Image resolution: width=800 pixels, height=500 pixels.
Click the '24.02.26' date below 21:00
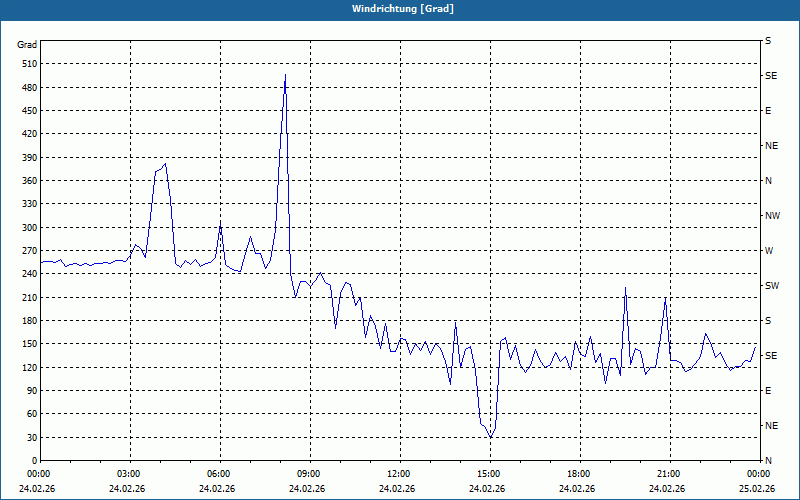[667, 489]
